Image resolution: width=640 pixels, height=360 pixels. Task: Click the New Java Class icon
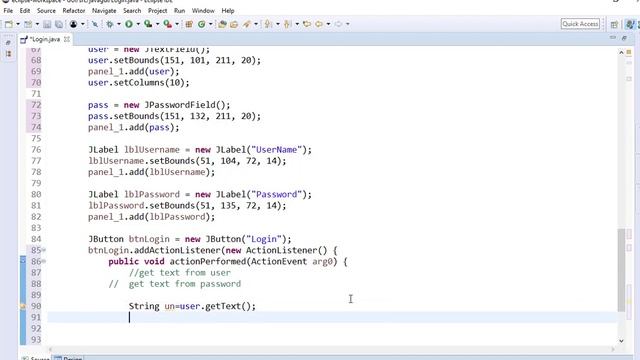pos(202,24)
